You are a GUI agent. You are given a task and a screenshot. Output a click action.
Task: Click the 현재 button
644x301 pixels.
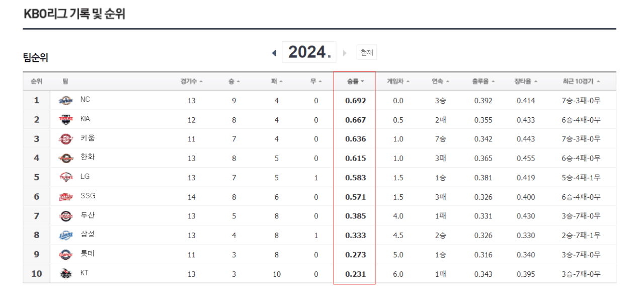[367, 52]
